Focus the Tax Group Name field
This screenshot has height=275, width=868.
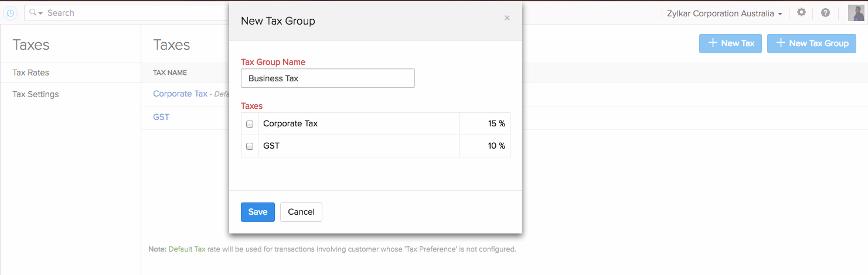pos(328,78)
